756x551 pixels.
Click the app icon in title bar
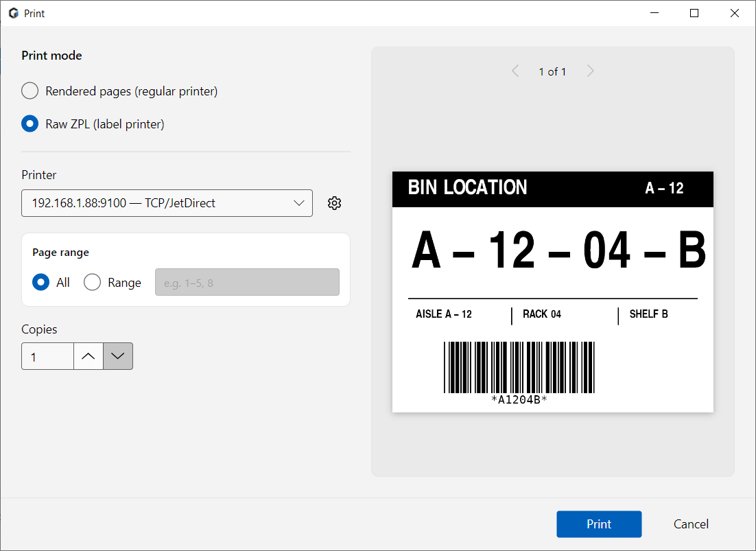pyautogui.click(x=14, y=14)
